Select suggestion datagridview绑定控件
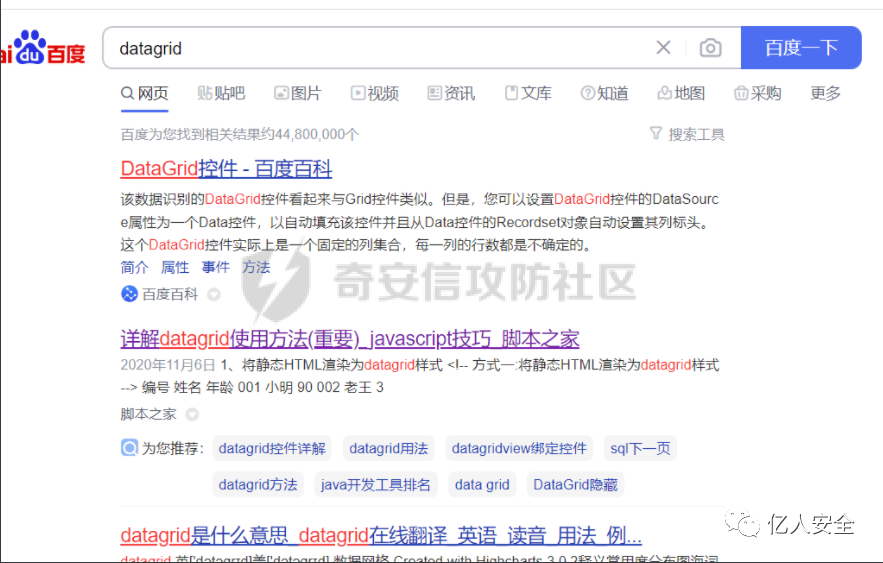This screenshot has height=563, width=883. 519,448
